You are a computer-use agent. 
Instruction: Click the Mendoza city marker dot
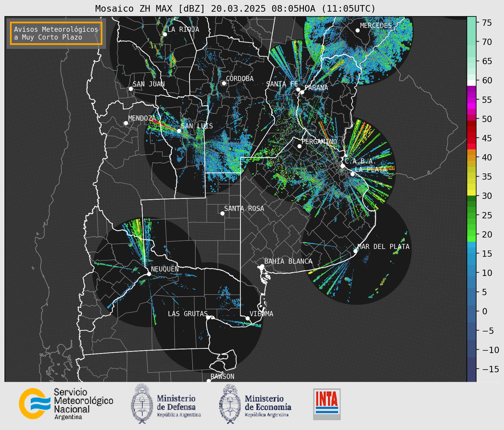coord(126,123)
